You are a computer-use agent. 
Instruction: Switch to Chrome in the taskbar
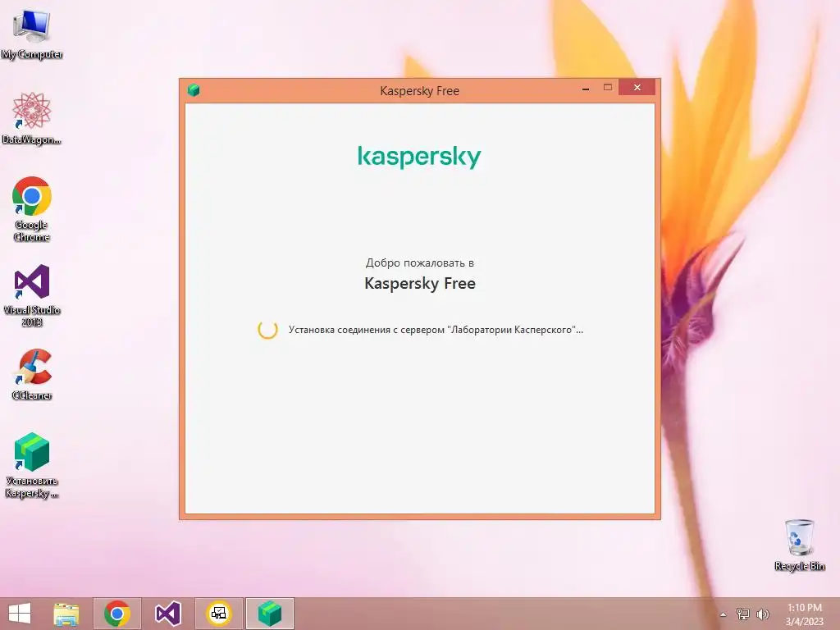(x=117, y=614)
